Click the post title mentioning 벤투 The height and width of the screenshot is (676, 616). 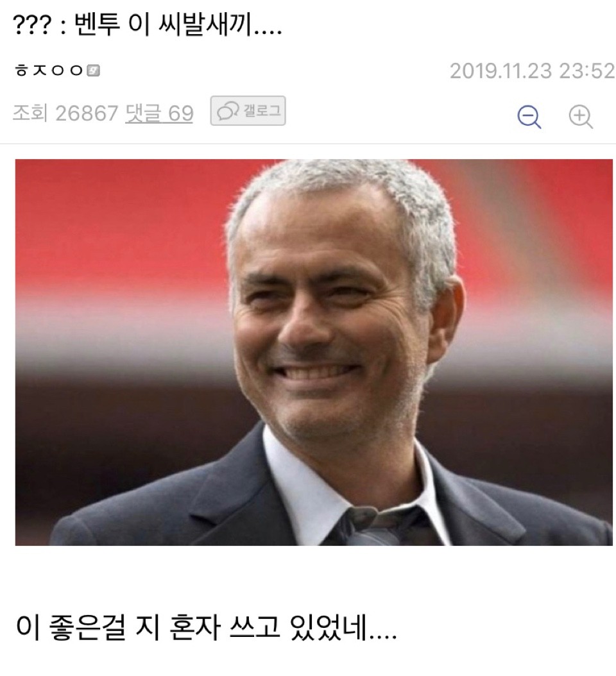[148, 24]
